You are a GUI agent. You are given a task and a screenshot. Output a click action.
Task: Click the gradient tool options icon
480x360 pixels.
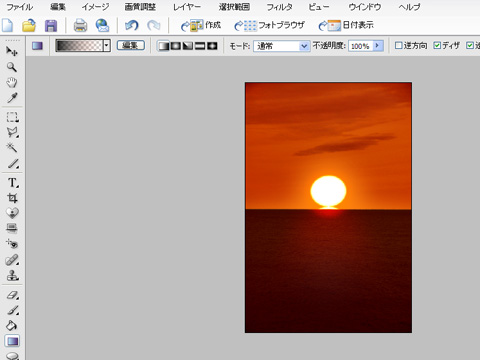37,46
